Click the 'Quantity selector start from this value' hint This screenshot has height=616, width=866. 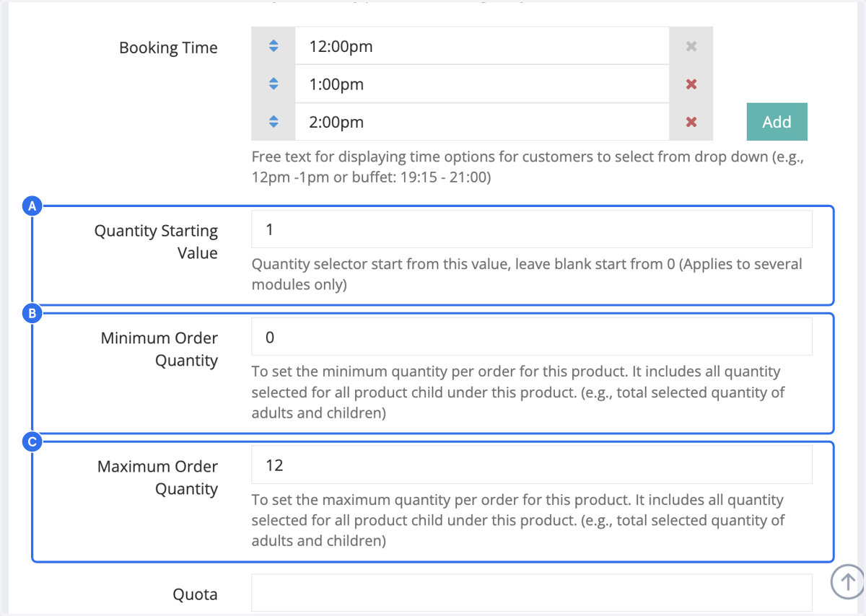pos(527,274)
